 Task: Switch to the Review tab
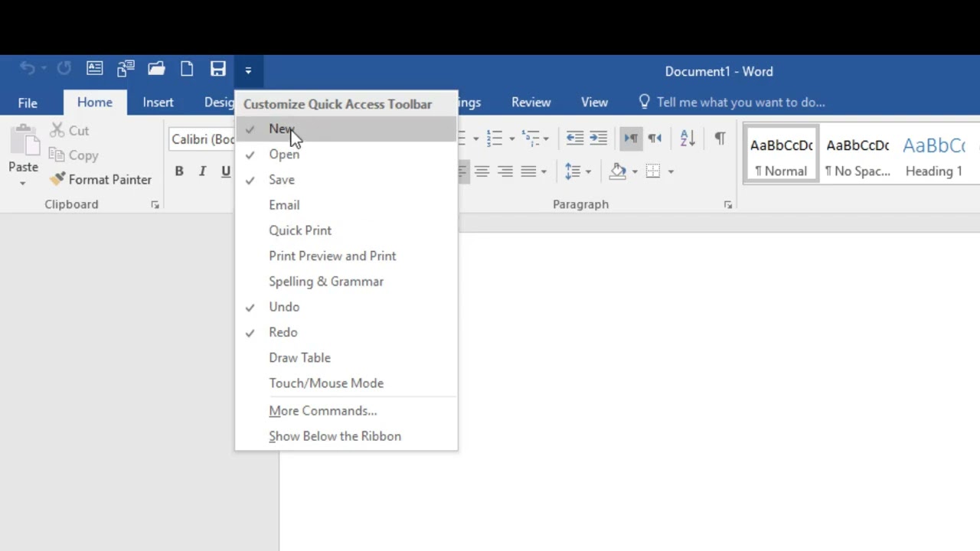click(x=531, y=103)
